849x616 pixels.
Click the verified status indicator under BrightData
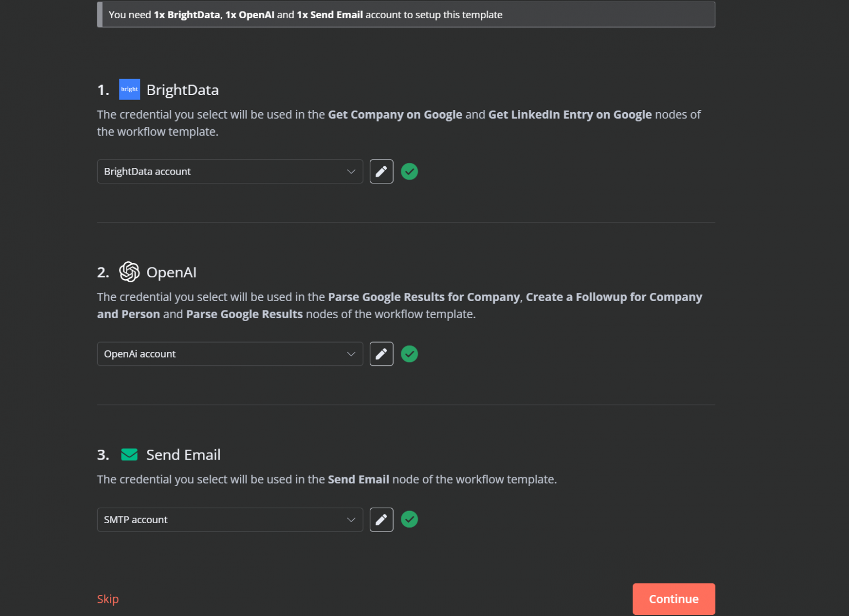pos(409,171)
